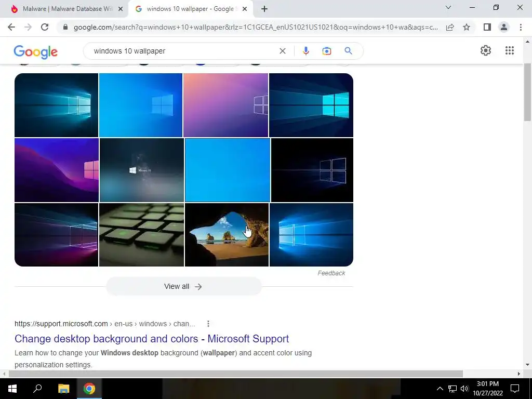
Task: Open a new browser tab
Action: [264, 9]
